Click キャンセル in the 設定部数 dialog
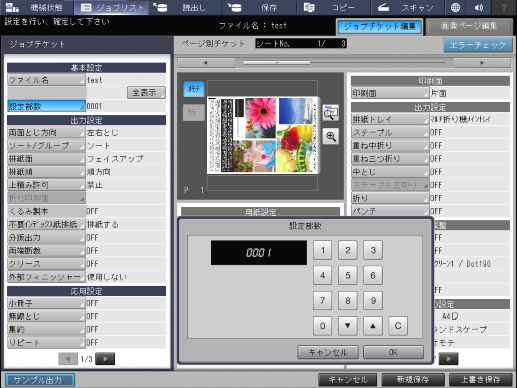 [328, 352]
